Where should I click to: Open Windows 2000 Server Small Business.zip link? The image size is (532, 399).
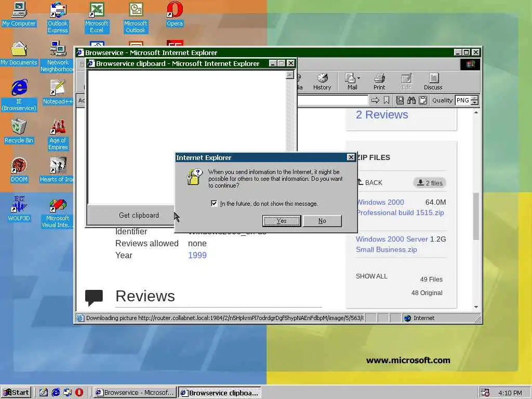point(392,244)
